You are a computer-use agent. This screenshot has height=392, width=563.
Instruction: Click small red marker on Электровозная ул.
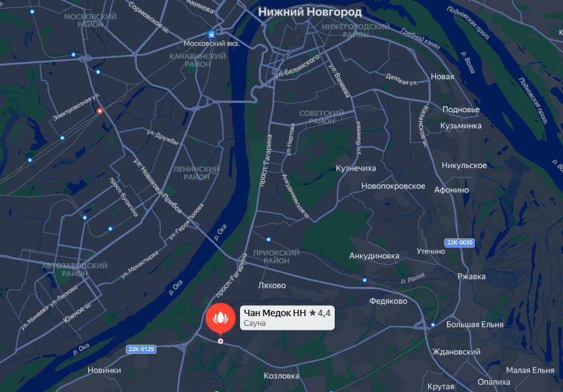100,111
